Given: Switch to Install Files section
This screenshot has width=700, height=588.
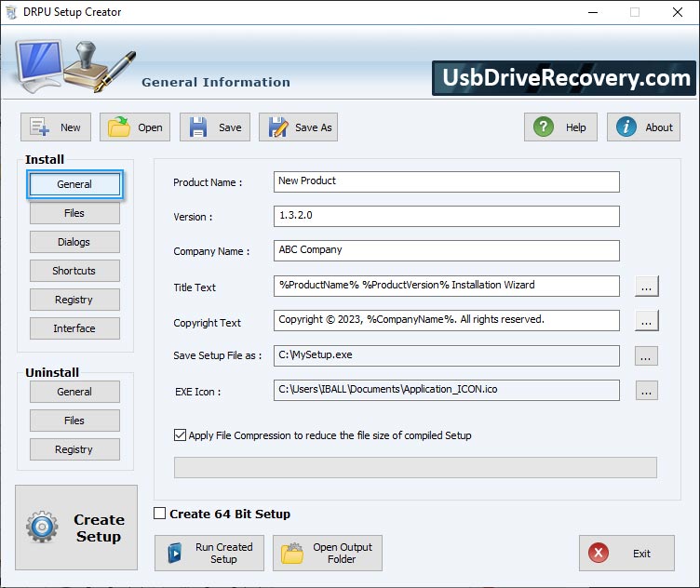Looking at the screenshot, I should (x=74, y=213).
